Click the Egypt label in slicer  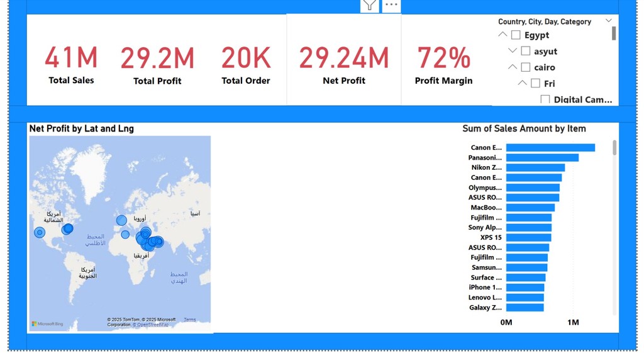point(537,35)
